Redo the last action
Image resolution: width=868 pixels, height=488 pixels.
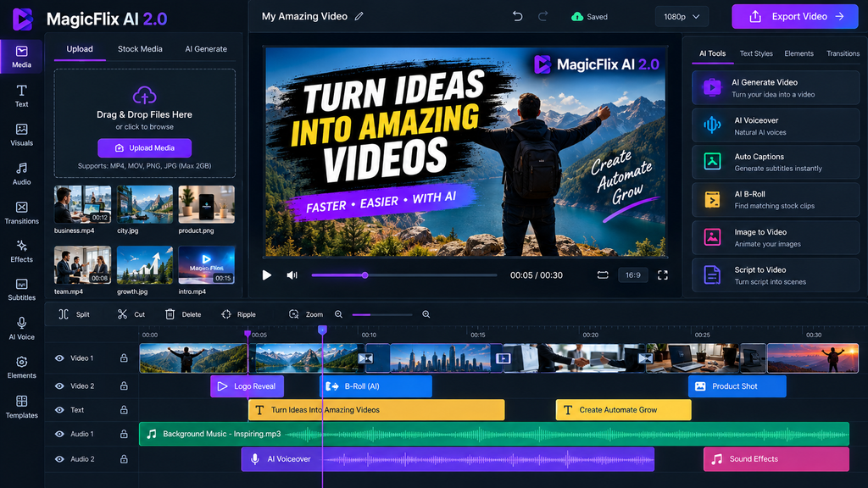tap(543, 17)
